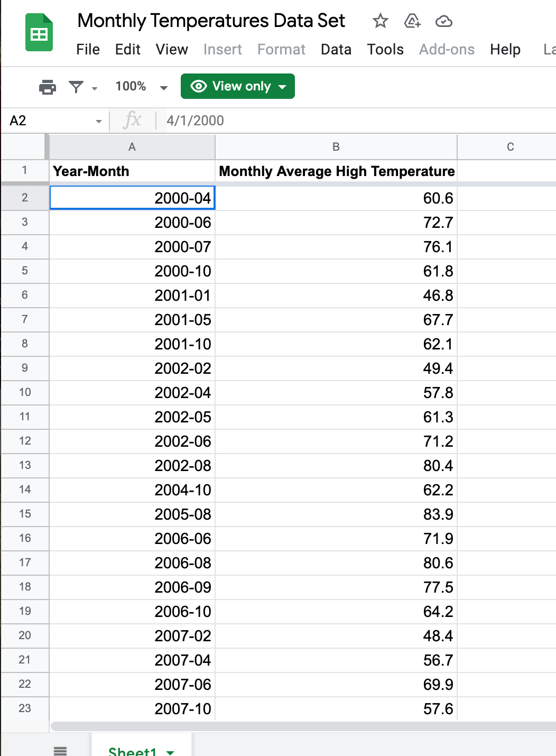Image resolution: width=556 pixels, height=756 pixels.
Task: Select cell containing 2001-01
Action: (132, 296)
